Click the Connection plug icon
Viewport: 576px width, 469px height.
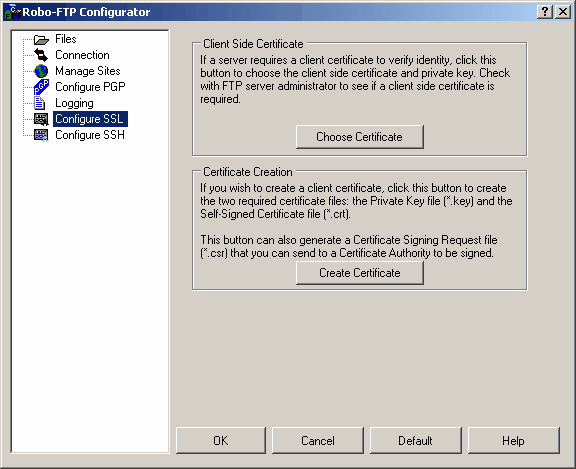(41, 55)
